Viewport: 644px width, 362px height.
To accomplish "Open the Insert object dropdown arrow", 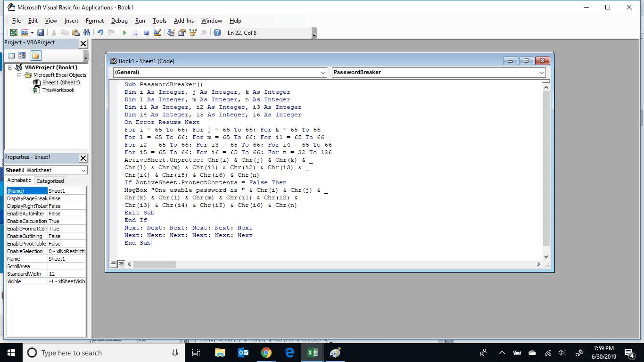I will tap(32, 33).
